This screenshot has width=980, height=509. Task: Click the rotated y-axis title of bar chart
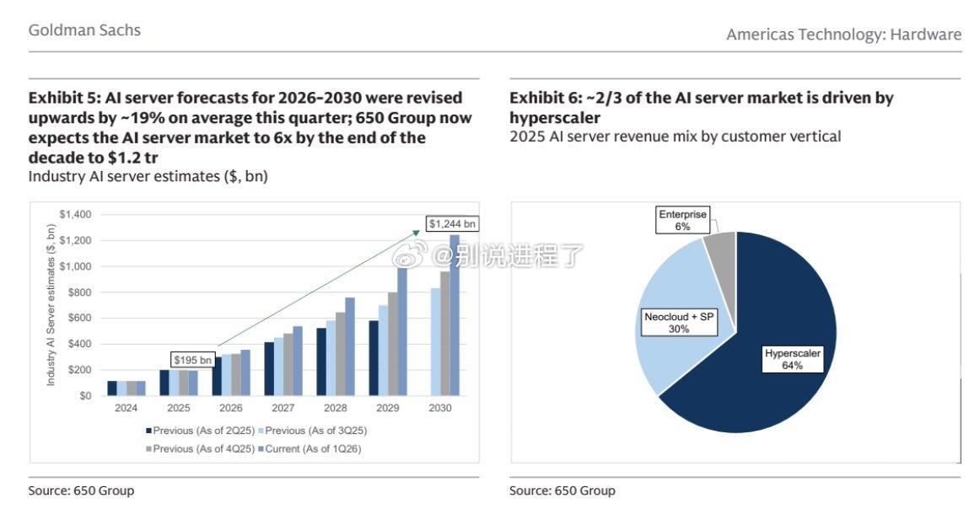pos(51,305)
